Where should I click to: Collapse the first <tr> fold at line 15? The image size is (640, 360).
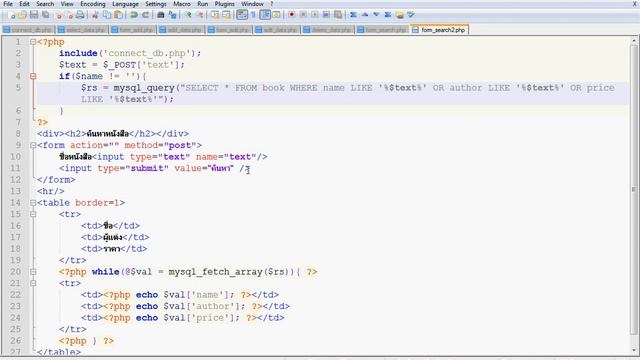click(x=33, y=214)
